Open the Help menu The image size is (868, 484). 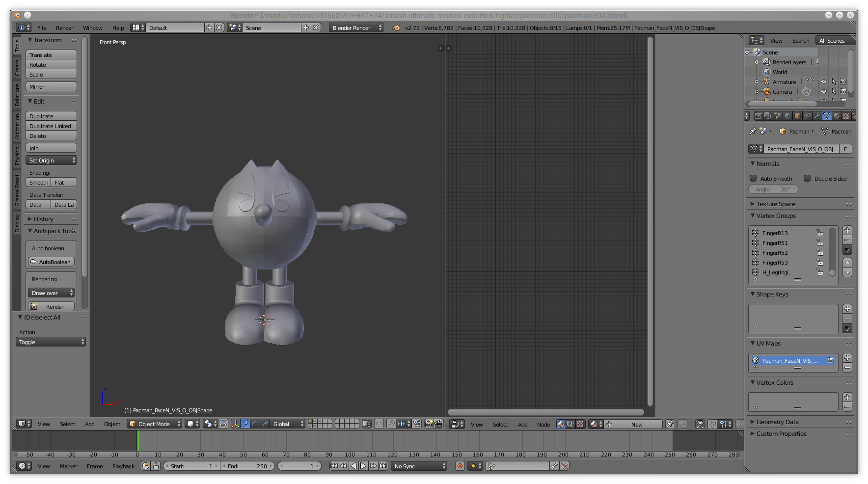[x=118, y=28]
